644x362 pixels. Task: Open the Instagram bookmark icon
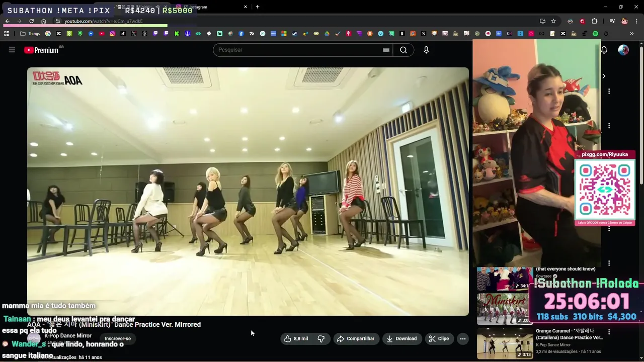[112, 34]
